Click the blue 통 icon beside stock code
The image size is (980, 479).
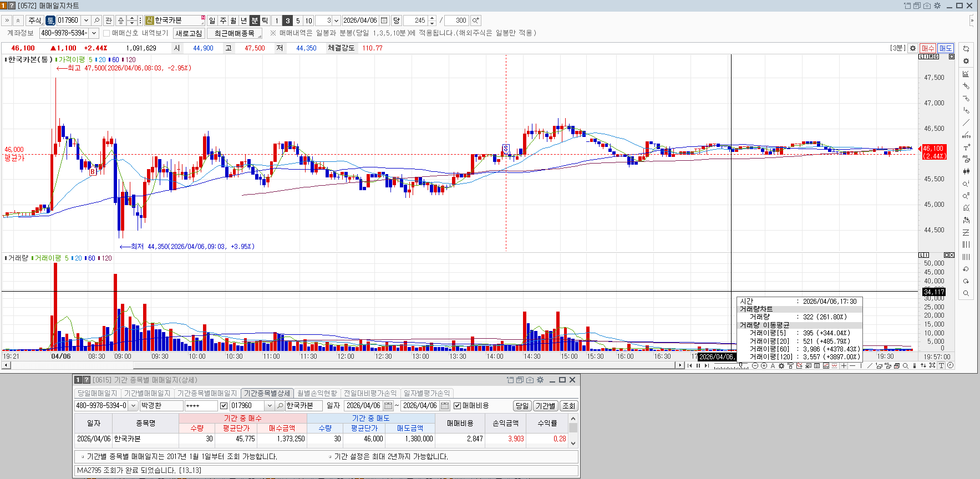click(x=50, y=21)
